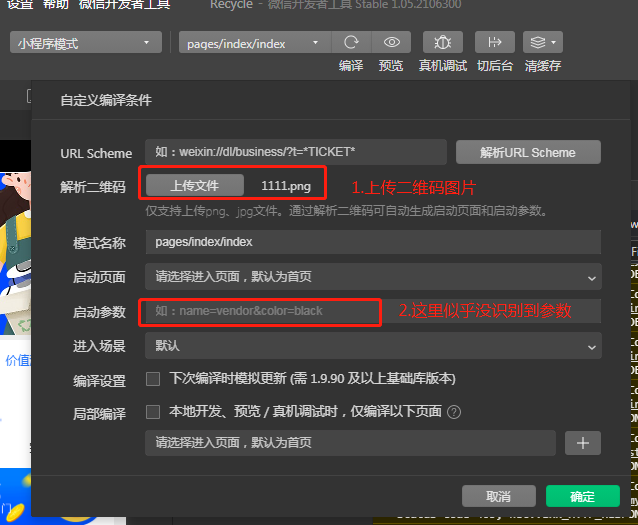Focus the URL Scheme input field
638x525 pixels.
(x=296, y=152)
